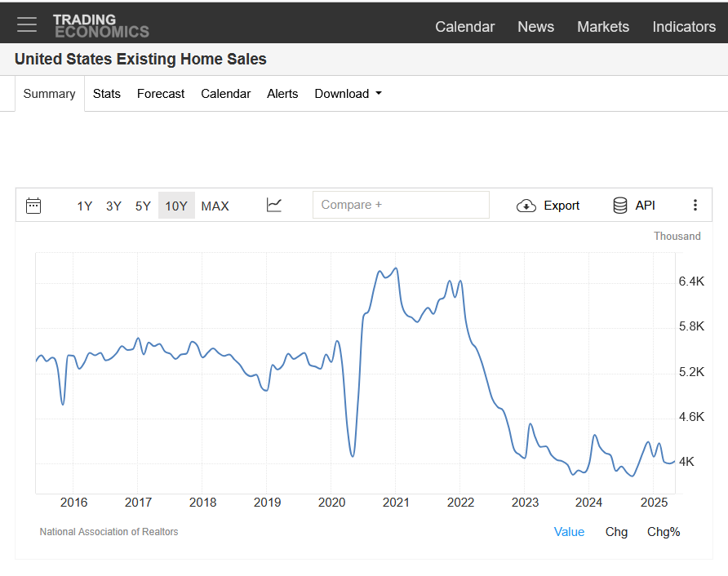This screenshot has width=728, height=576.
Task: Open the calendar date picker icon
Action: 33,205
